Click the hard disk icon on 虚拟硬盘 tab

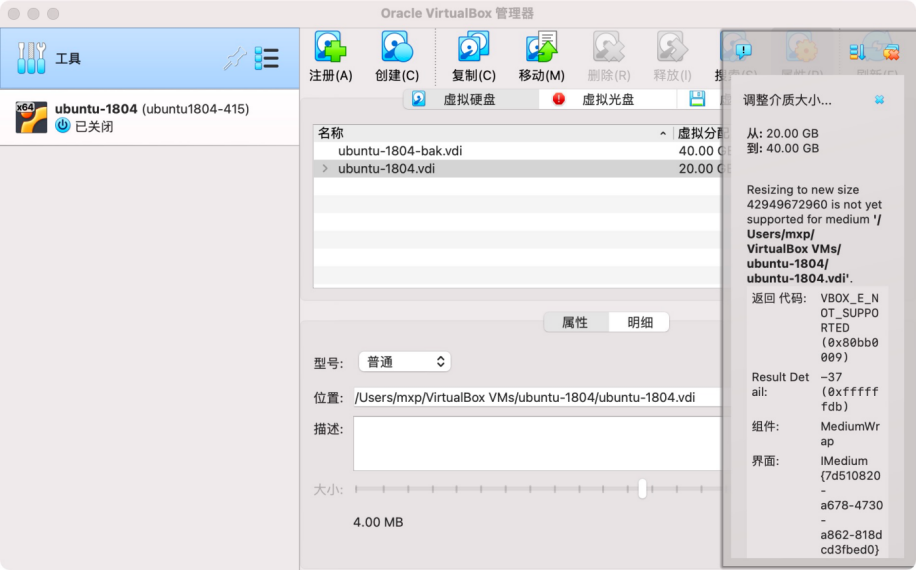coord(419,99)
